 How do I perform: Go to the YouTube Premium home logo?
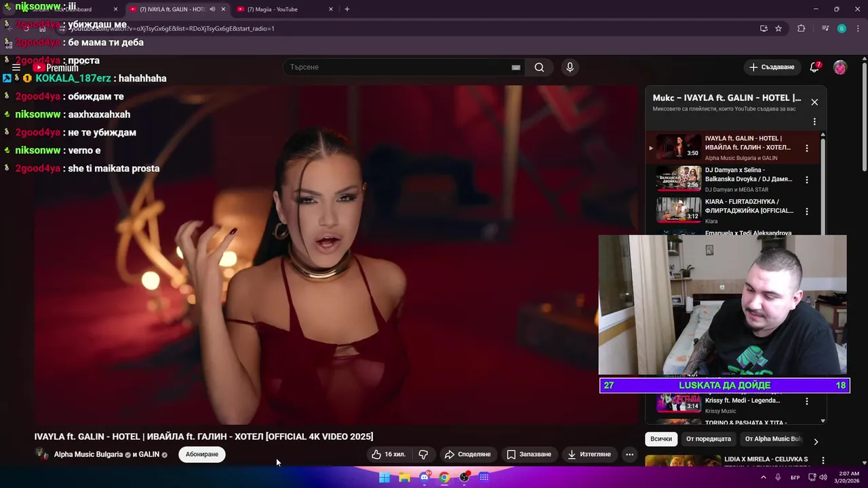tap(56, 68)
